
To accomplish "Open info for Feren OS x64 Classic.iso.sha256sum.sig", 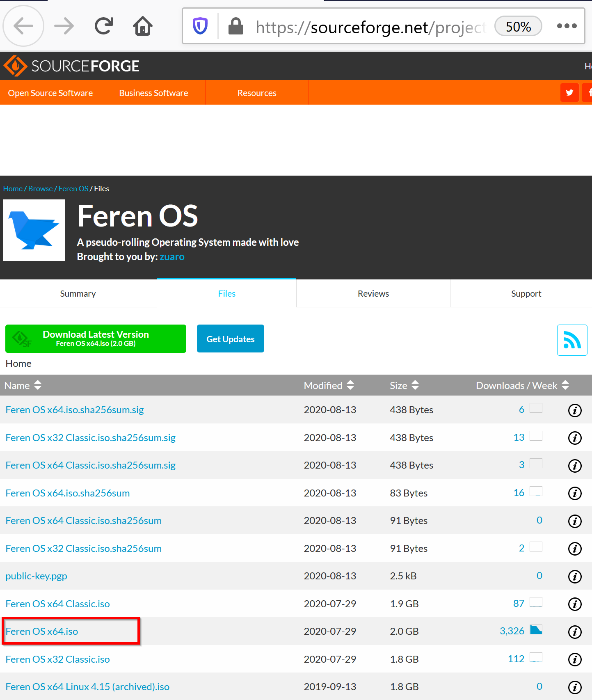I will (x=575, y=465).
